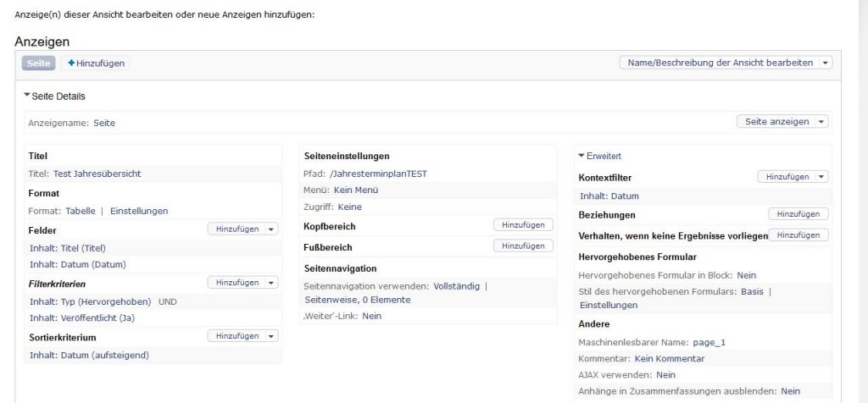Edit the path /JahresterminplanTEST
This screenshot has height=403, width=868.
[378, 174]
